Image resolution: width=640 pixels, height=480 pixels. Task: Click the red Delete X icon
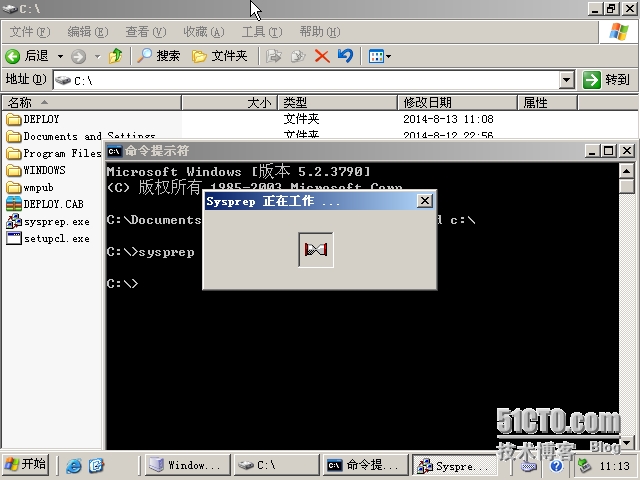coord(322,56)
